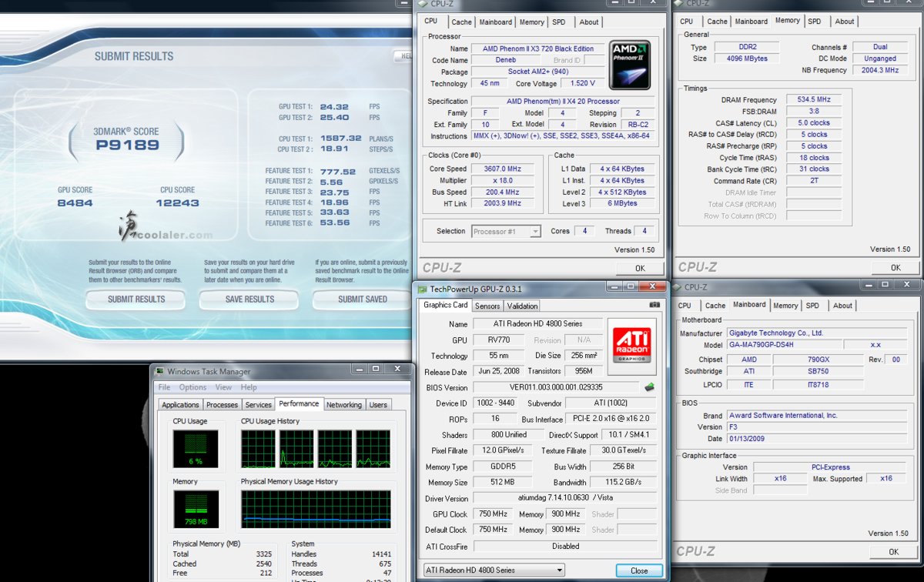Click the Driver Version field atiumdag 7.14.10.0630
This screenshot has width=924, height=582.
coord(565,499)
